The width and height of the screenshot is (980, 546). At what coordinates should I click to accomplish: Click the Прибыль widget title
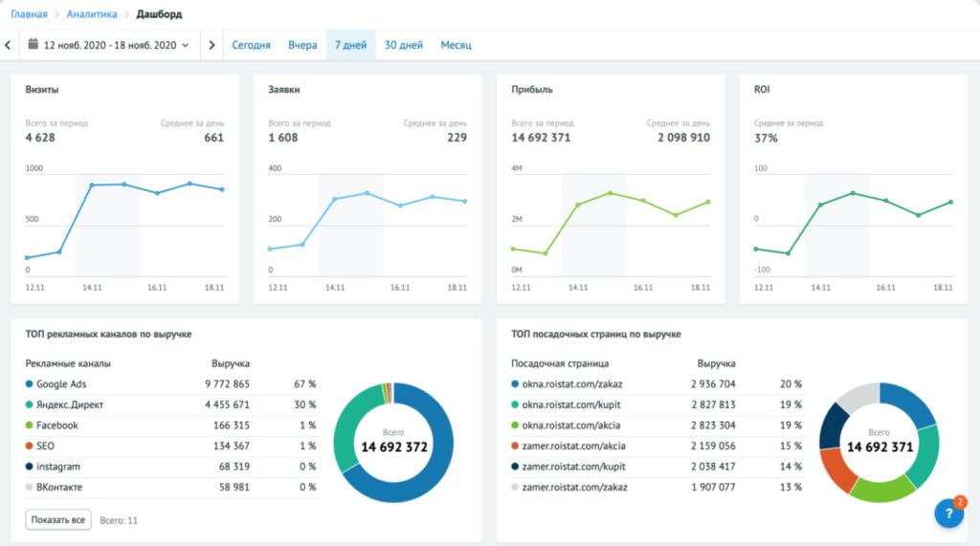532,89
